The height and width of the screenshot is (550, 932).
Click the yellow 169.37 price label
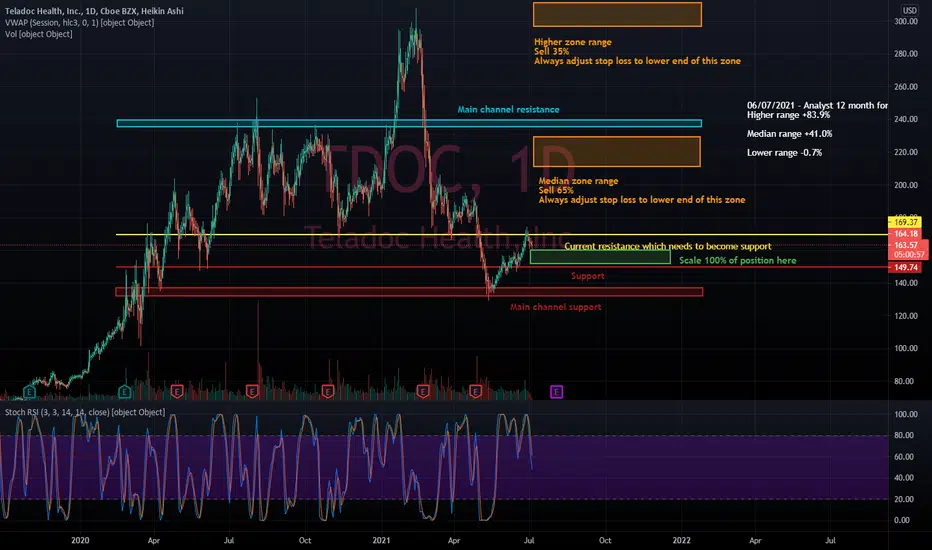click(905, 222)
